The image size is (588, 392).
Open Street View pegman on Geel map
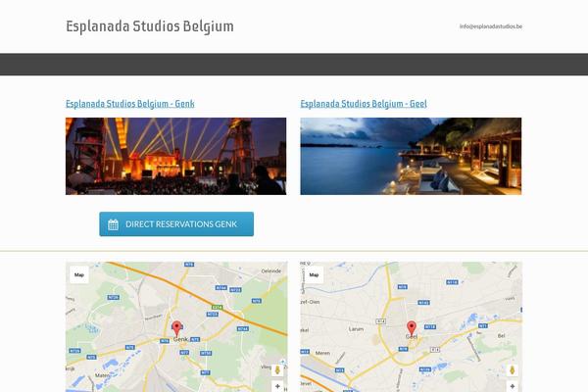pyautogui.click(x=513, y=370)
